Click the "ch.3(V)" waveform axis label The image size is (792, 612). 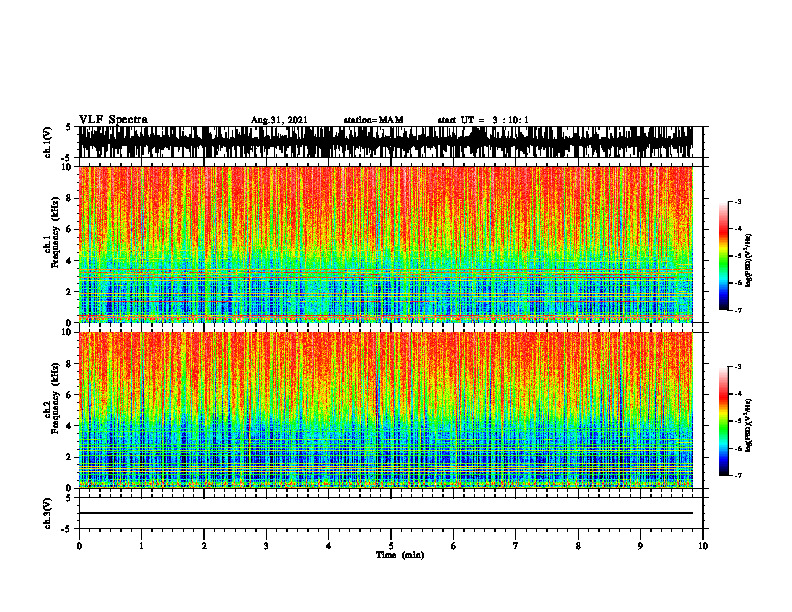[x=48, y=513]
